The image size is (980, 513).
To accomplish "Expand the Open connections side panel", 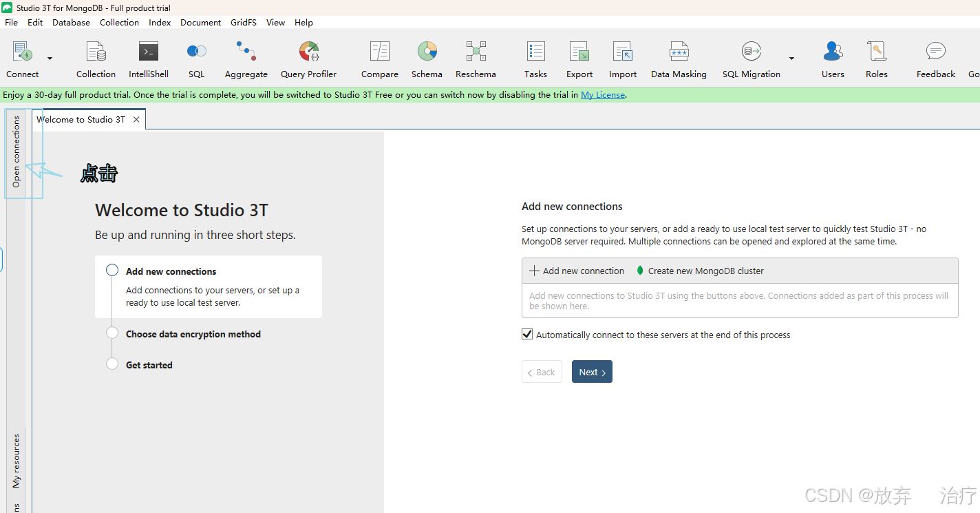I will pyautogui.click(x=17, y=151).
